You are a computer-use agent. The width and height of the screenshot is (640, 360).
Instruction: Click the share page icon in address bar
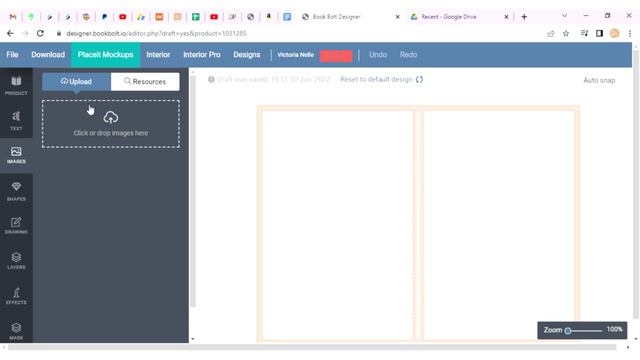coord(551,33)
